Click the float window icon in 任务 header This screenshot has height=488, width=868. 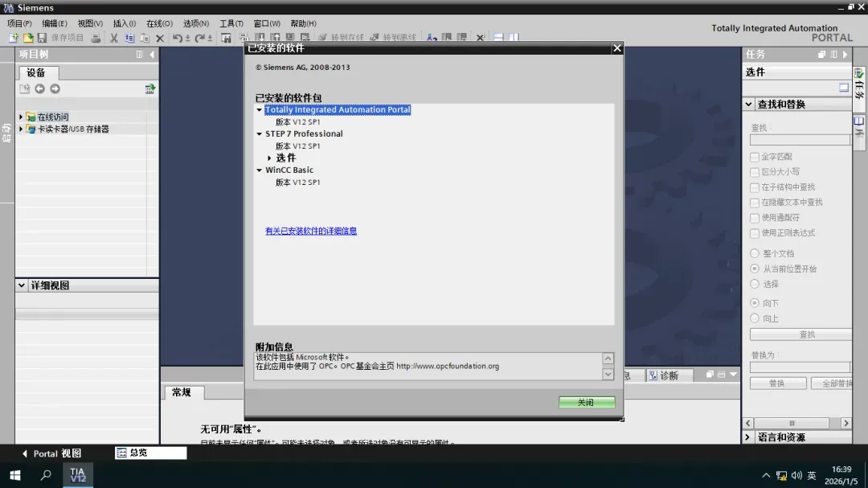(x=821, y=55)
